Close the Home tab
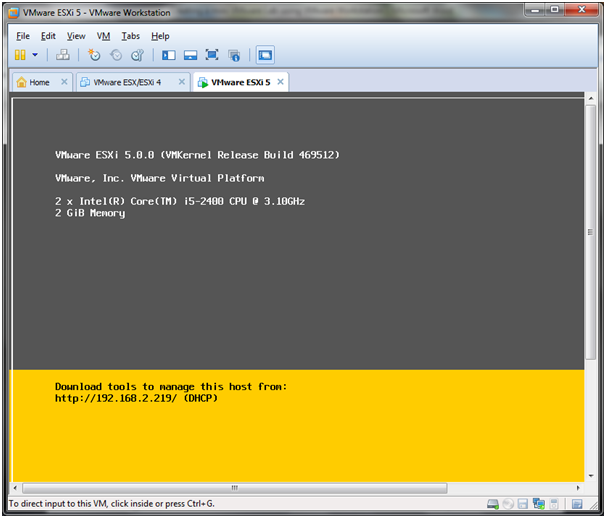Image resolution: width=606 pixels, height=518 pixels. [x=64, y=82]
